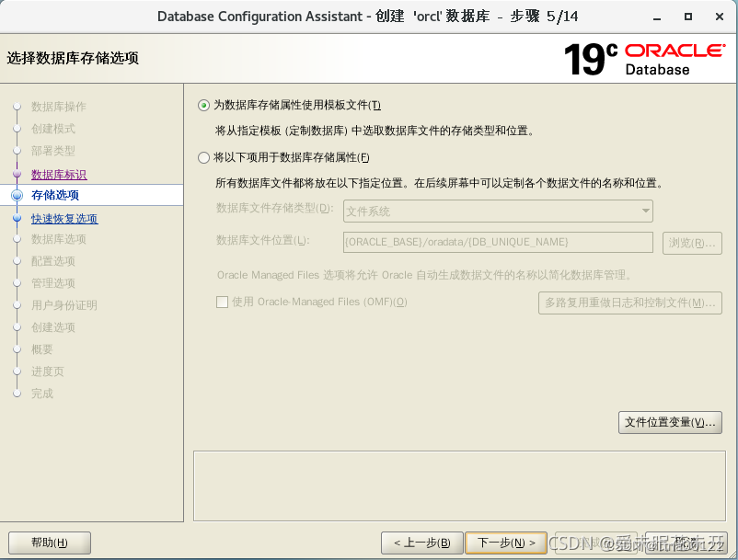The width and height of the screenshot is (738, 560).
Task: Click the 快速恢复选项 step bullet icon
Action: pos(17,218)
